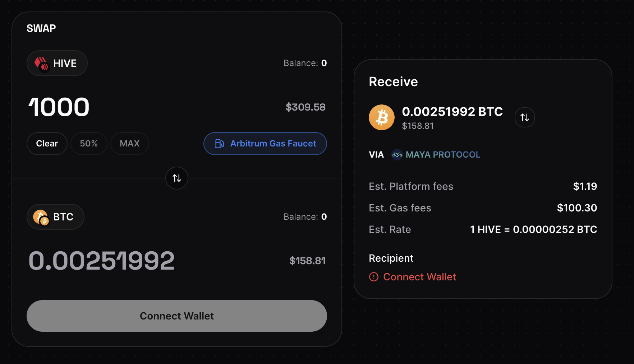This screenshot has width=634, height=364.
Task: Click the large Bitcoin logo in Receive
Action: [382, 117]
